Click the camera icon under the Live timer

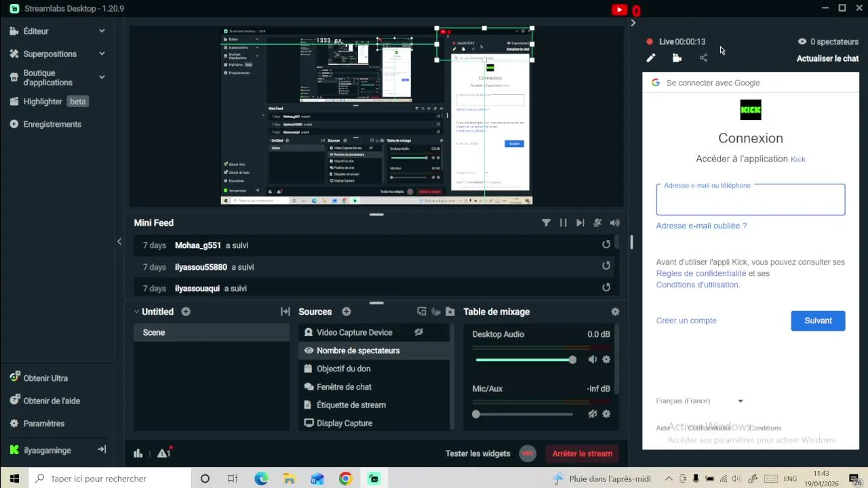(x=677, y=58)
